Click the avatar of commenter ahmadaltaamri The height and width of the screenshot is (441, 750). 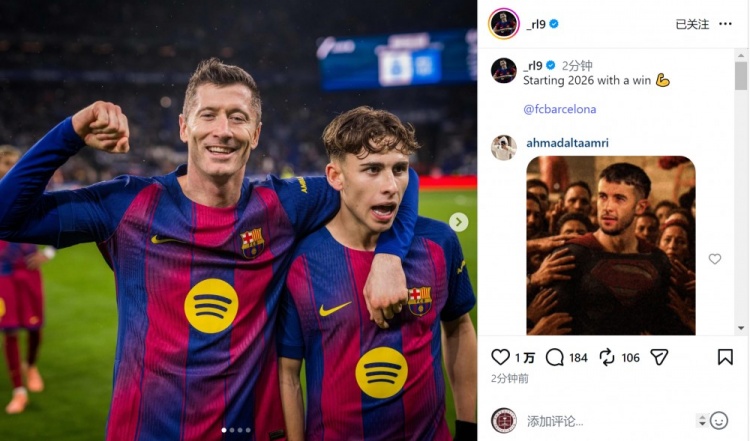[x=504, y=147]
